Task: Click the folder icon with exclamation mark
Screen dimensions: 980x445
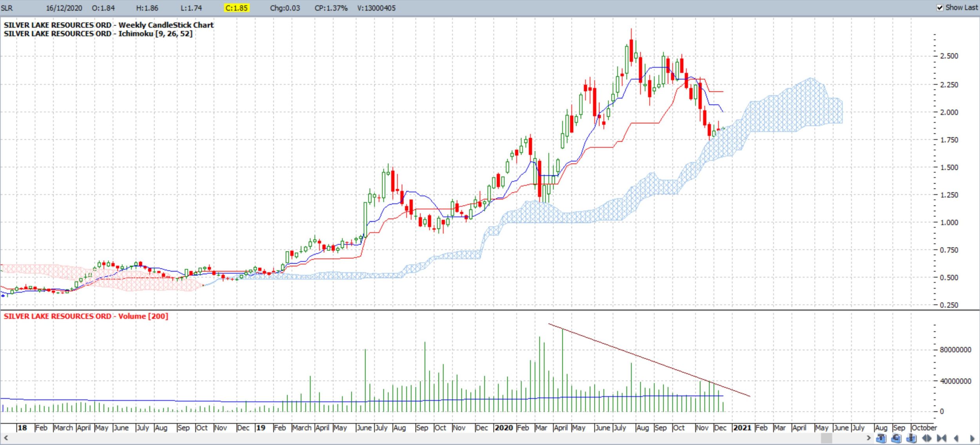Action: [911, 438]
